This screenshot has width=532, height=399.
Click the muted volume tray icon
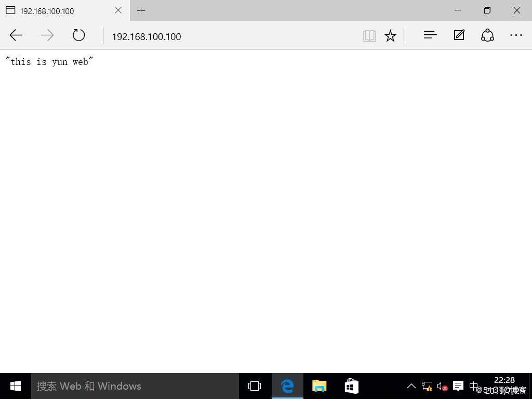[442, 386]
